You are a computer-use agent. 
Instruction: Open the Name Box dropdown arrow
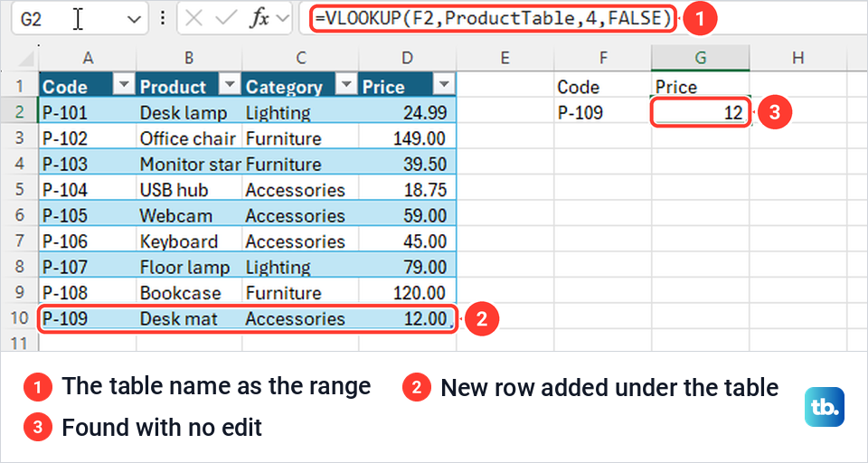click(x=134, y=19)
